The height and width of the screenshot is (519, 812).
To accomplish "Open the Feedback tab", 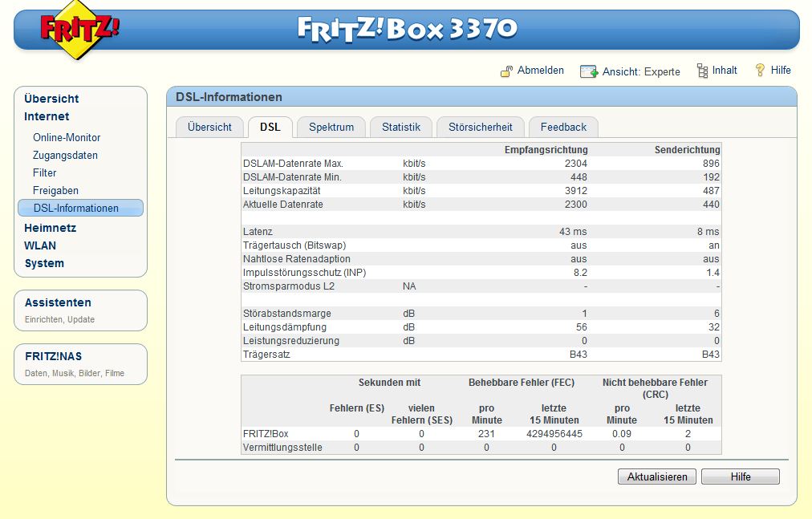I will [x=563, y=127].
